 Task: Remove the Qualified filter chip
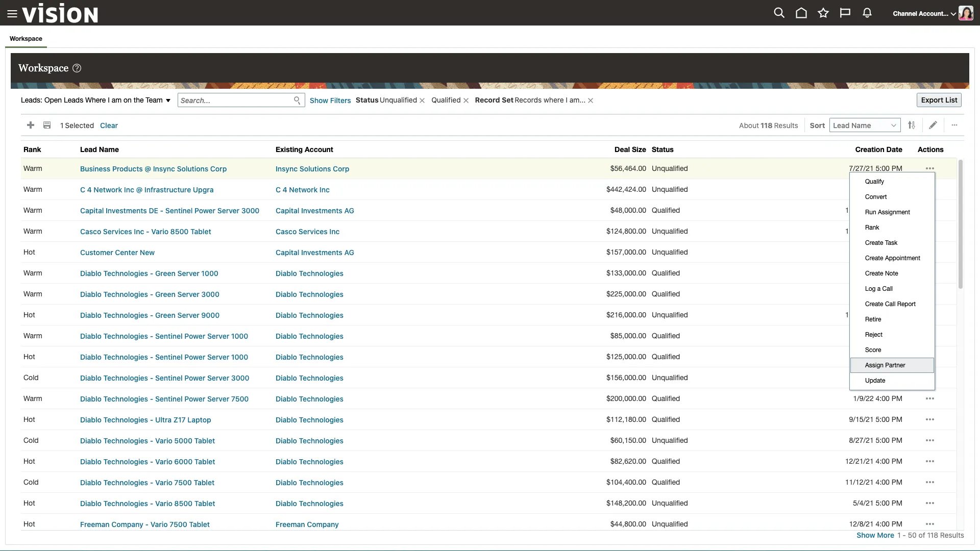[x=466, y=101]
